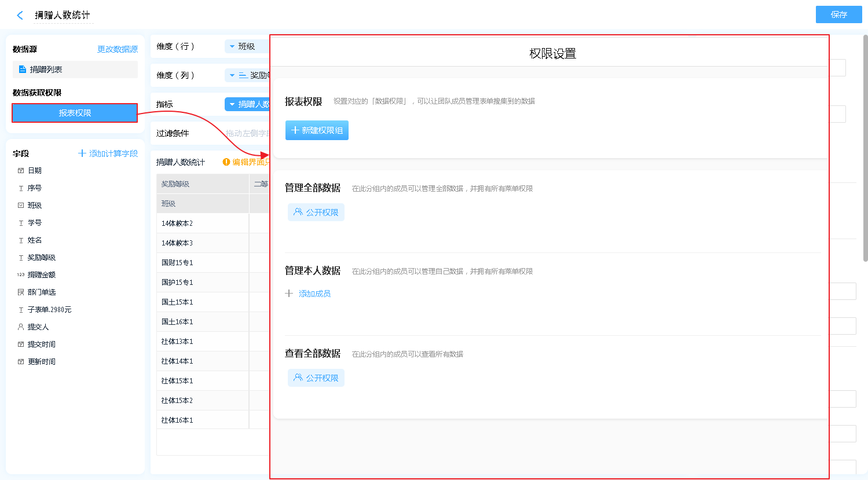Click the 更改数据源 link
868x480 pixels.
click(x=118, y=49)
